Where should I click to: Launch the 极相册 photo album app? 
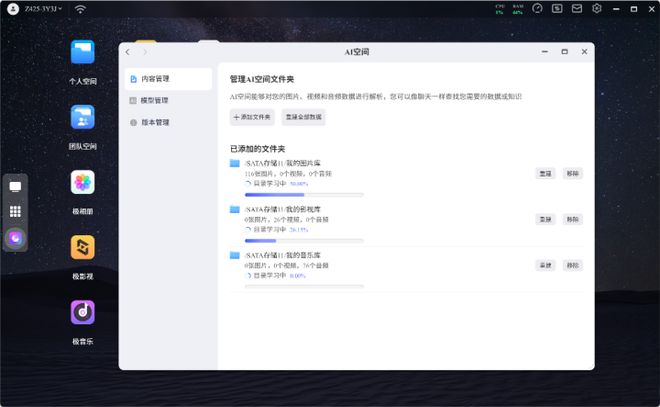pyautogui.click(x=82, y=182)
